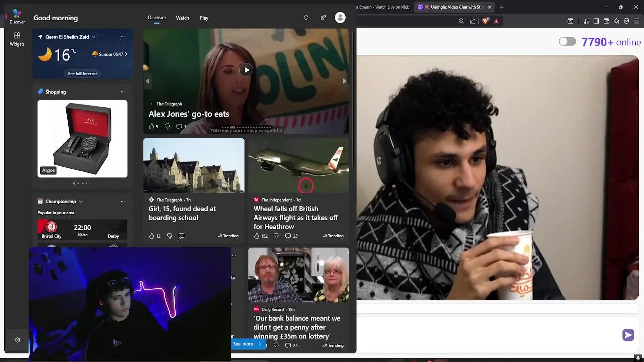Open 'Our bank balance meant' lottery headline
The height and width of the screenshot is (362, 644).
(x=297, y=327)
